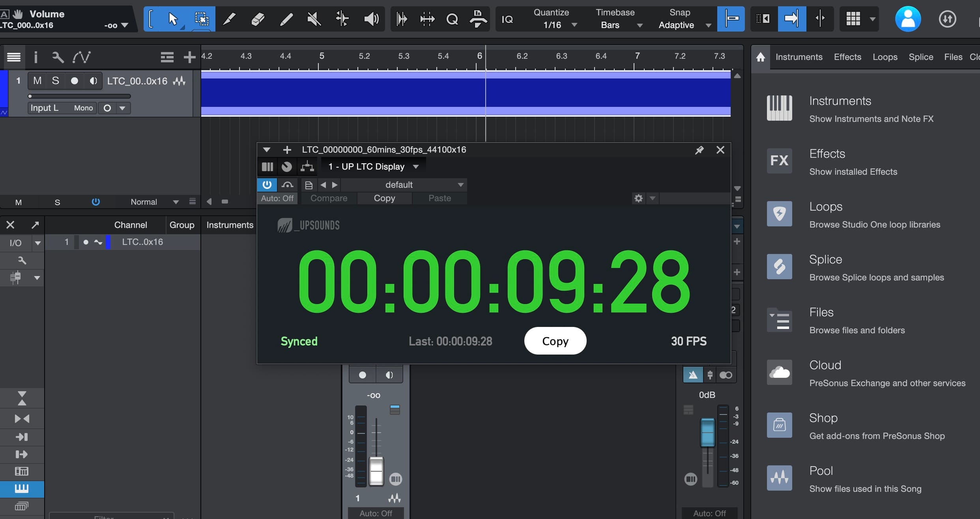Open the Inspector info icon
Screen dimensions: 980x519
tap(36, 57)
